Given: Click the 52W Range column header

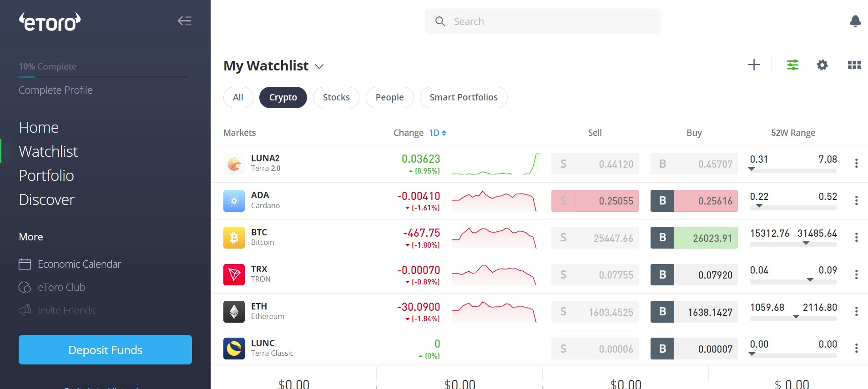Looking at the screenshot, I should pyautogui.click(x=793, y=133).
